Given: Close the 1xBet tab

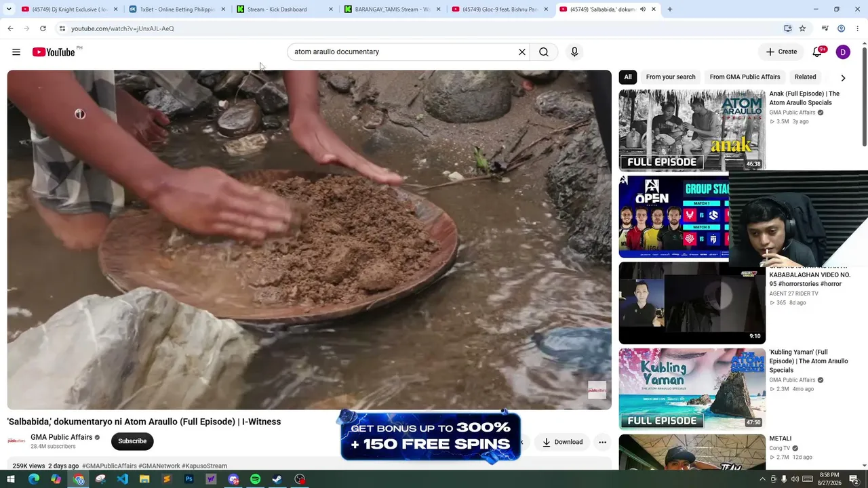Looking at the screenshot, I should click(223, 9).
